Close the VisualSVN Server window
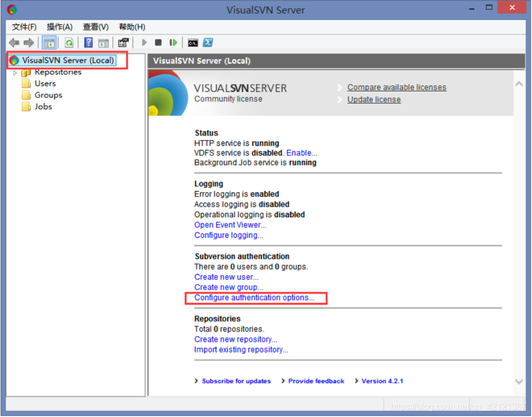The image size is (532, 417). (512, 7)
